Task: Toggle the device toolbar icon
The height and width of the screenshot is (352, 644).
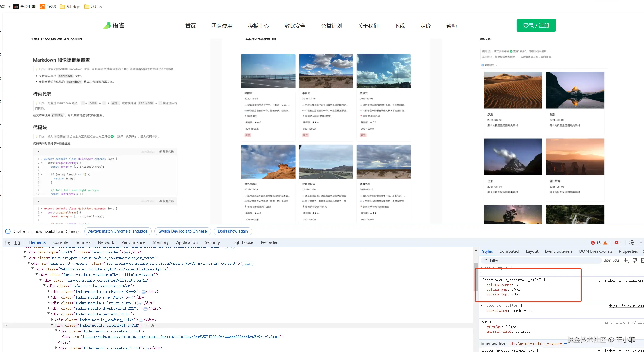Action: [17, 243]
